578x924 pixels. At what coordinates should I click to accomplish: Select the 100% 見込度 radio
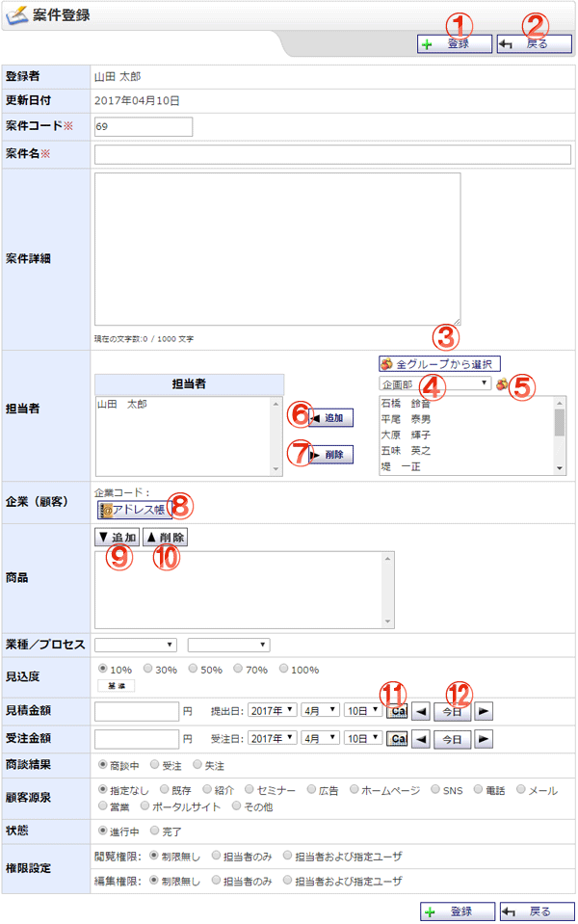[x=284, y=669]
